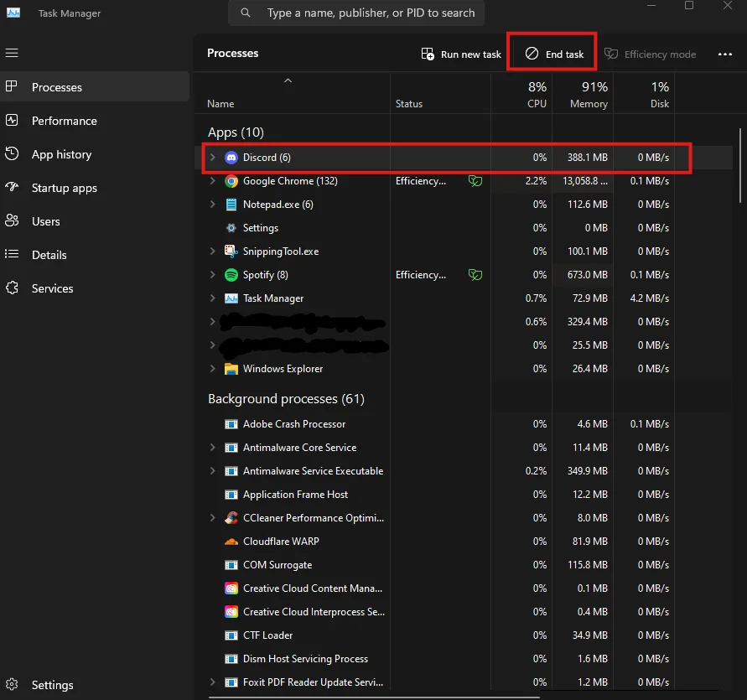Click the green efficiency leaf for Google Chrome
The height and width of the screenshot is (700, 747).
point(475,181)
